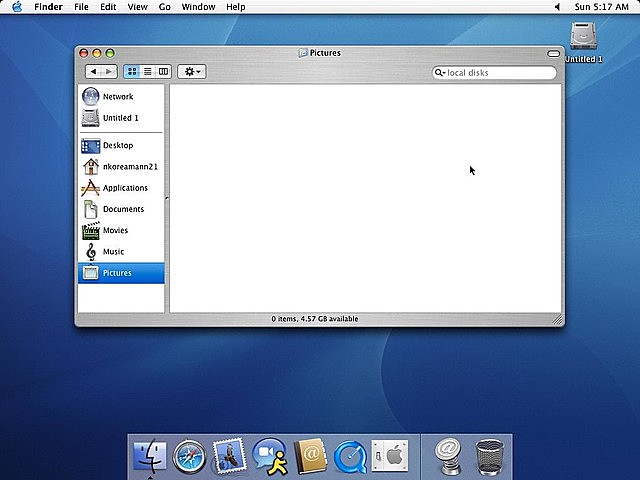Click status text '0 items, 4.57 GB available'
This screenshot has width=640, height=480.
pos(315,319)
